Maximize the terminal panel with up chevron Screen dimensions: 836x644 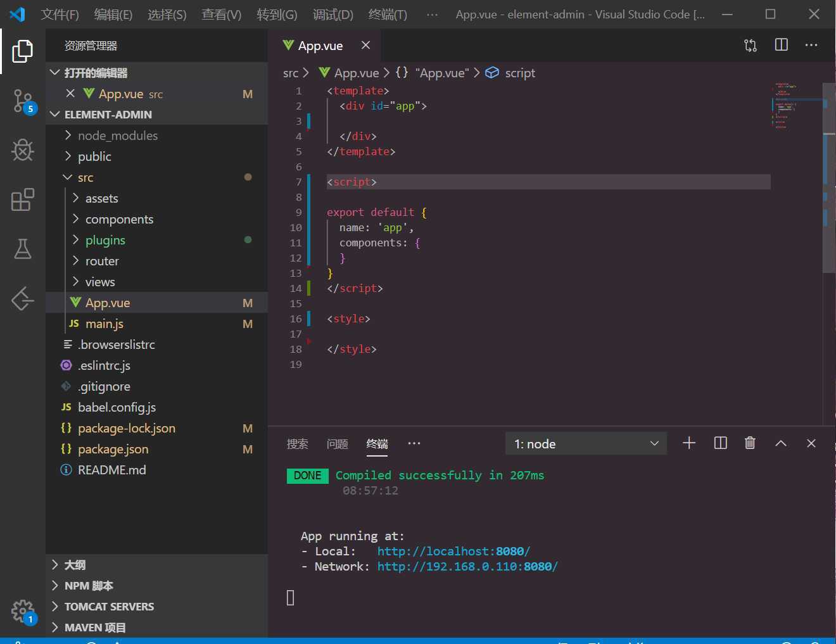(x=781, y=443)
